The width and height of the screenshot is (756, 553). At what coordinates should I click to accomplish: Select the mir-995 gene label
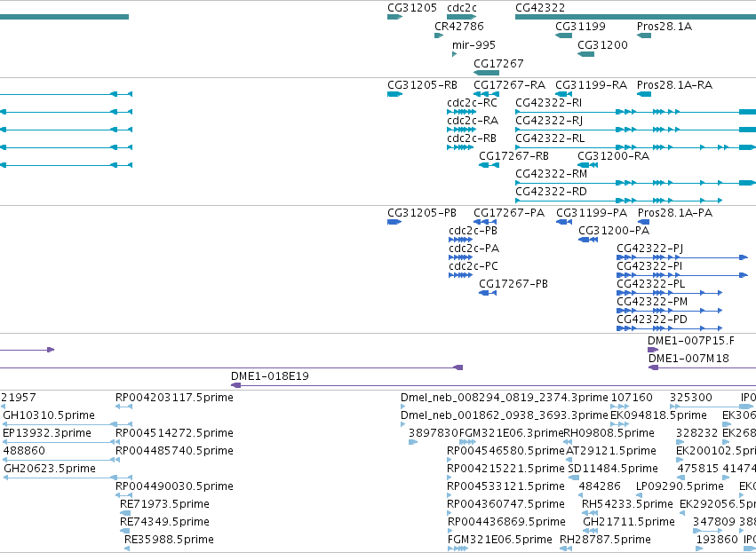(x=474, y=45)
